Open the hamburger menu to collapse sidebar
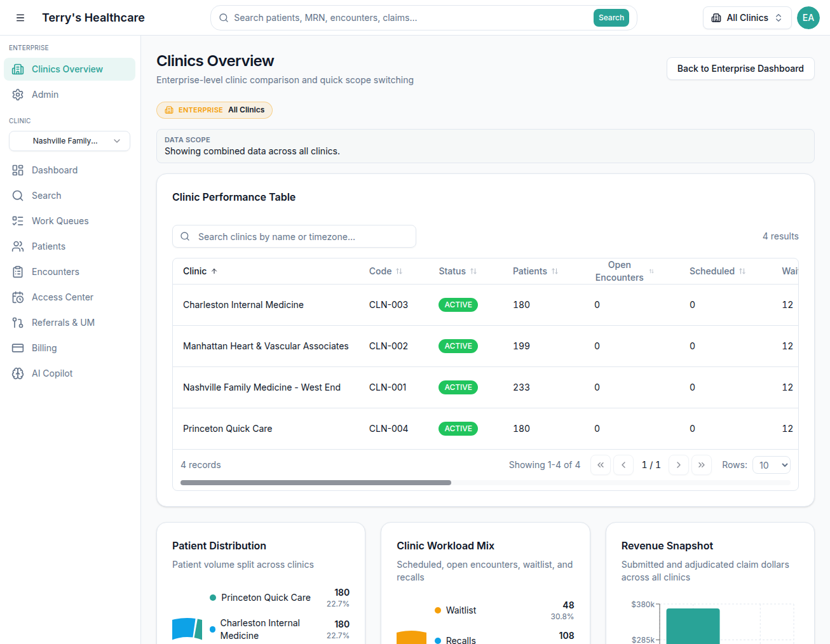 (20, 18)
